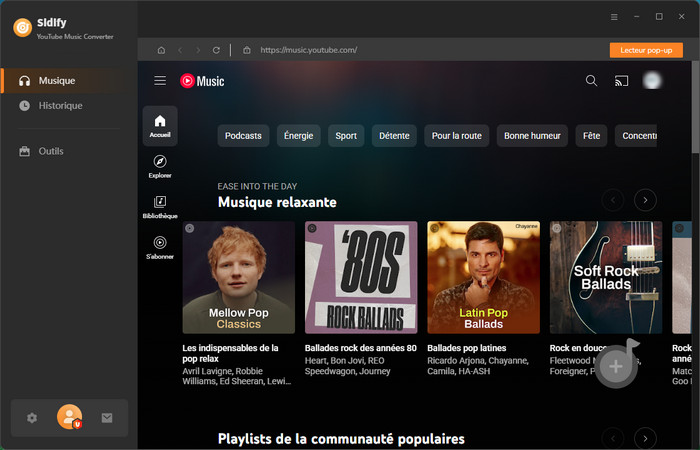Toggle the YouTube Music guide menu
Viewport: 700px width, 450px height.
160,81
